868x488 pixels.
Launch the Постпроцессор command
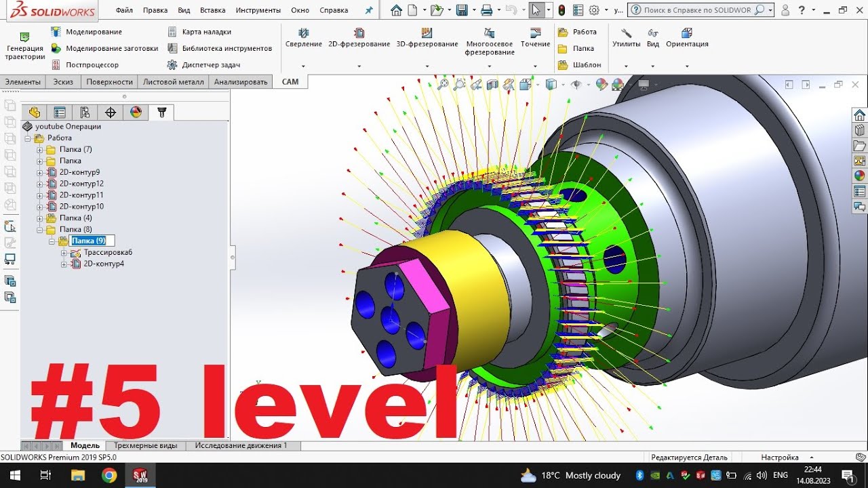(85, 65)
